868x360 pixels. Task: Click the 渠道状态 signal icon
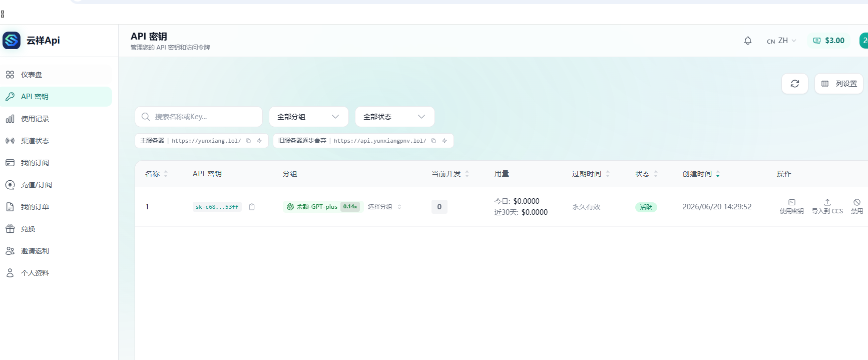(10, 141)
